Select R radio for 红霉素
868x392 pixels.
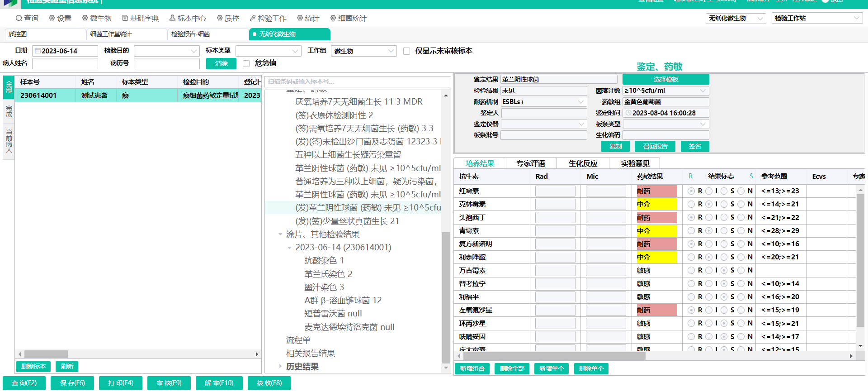pos(691,191)
